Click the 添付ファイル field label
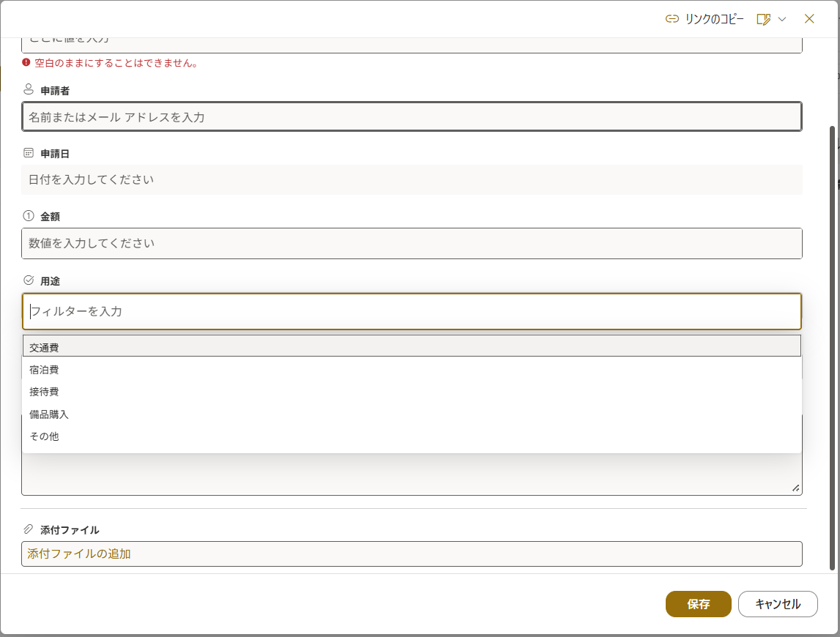The width and height of the screenshot is (840, 637). [x=70, y=530]
